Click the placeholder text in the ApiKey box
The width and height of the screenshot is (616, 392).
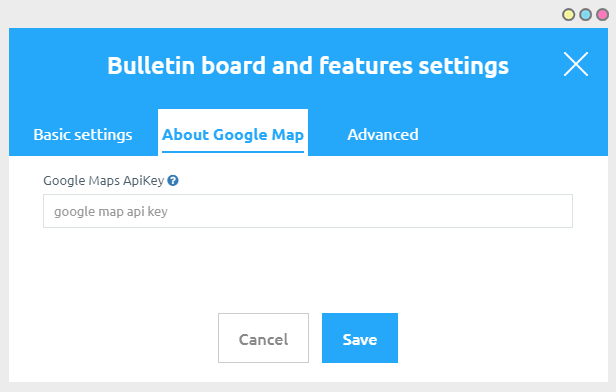pos(111,212)
